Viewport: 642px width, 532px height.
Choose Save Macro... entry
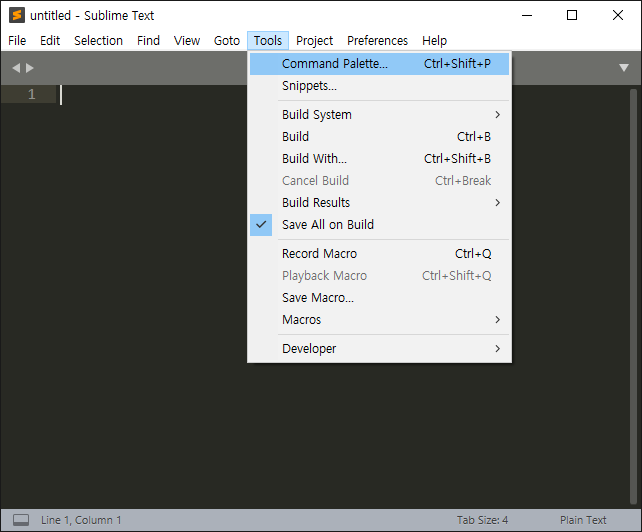coord(379,298)
